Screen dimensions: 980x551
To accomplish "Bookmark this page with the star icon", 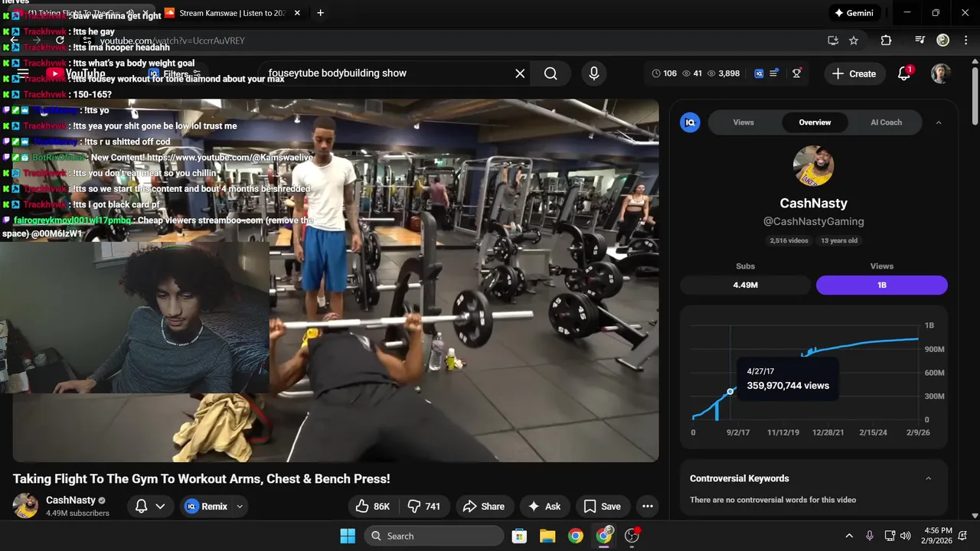I will [854, 41].
